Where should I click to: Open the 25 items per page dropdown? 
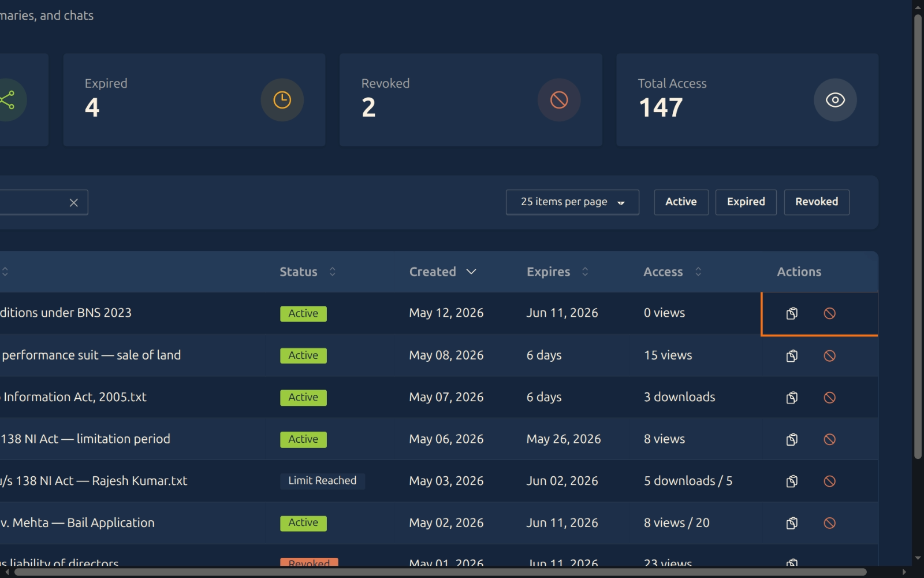click(x=572, y=202)
